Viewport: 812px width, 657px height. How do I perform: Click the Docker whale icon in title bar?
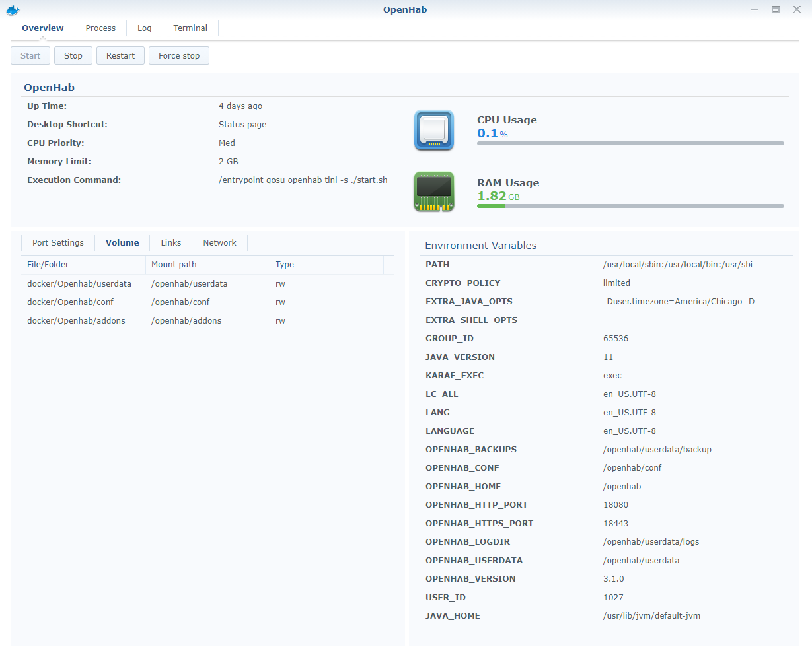[x=13, y=10]
